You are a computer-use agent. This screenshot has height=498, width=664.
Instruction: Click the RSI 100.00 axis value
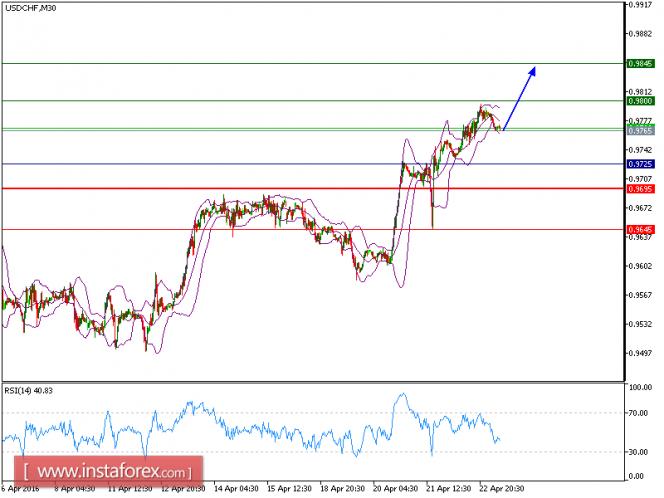(x=641, y=387)
